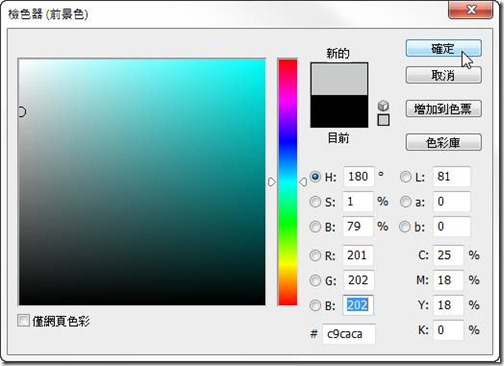
Task: Click the current black color preview
Action: click(x=339, y=111)
